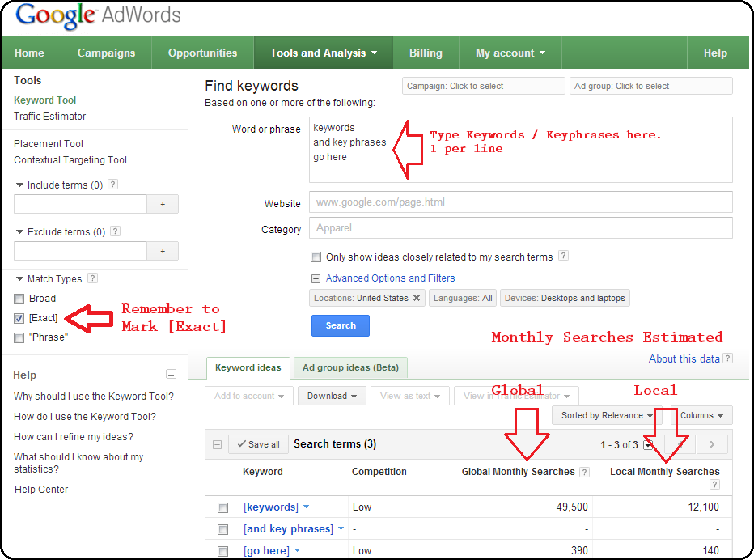The height and width of the screenshot is (560, 754).
Task: Open help icon beside Match Types
Action: click(93, 278)
